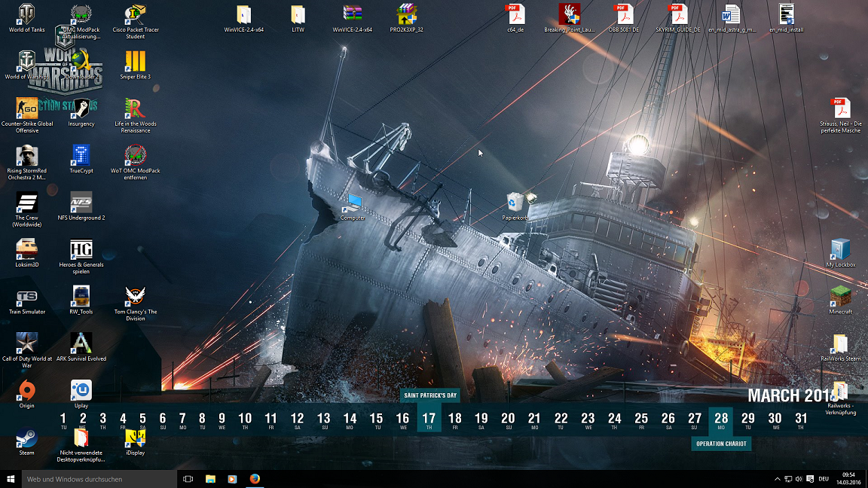Select the Breaking_Point_Lau... launcher icon
This screenshot has height=488, width=868.
click(x=569, y=18)
